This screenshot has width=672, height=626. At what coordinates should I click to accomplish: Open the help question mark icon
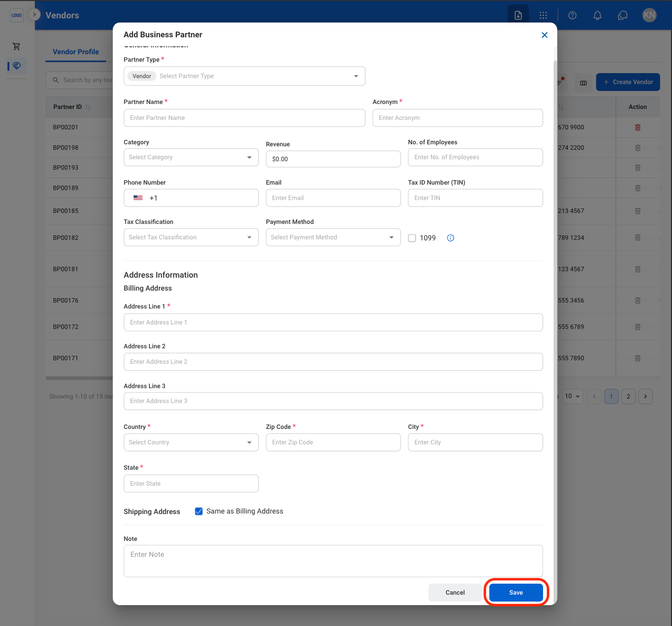(x=572, y=15)
